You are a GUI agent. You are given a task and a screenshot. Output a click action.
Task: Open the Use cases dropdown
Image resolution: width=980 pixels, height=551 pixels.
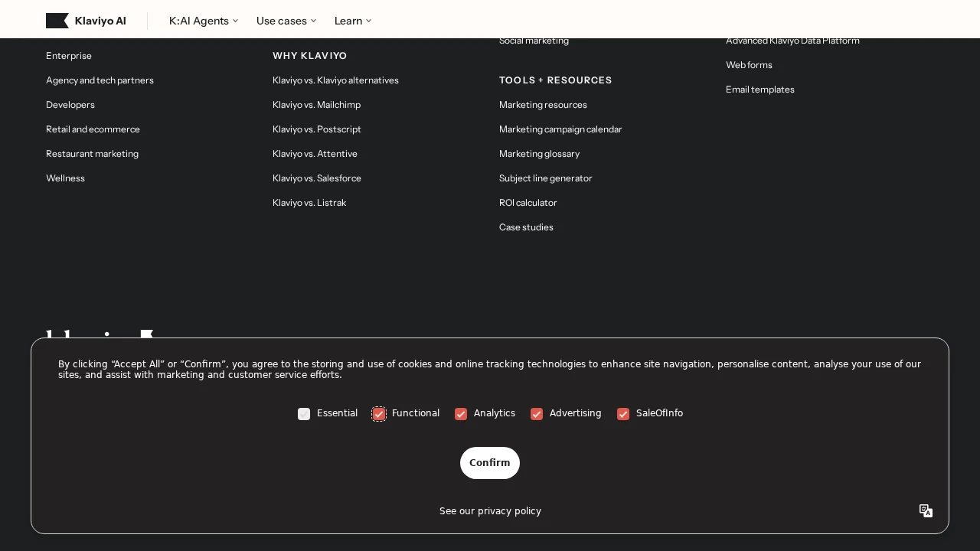pos(286,21)
